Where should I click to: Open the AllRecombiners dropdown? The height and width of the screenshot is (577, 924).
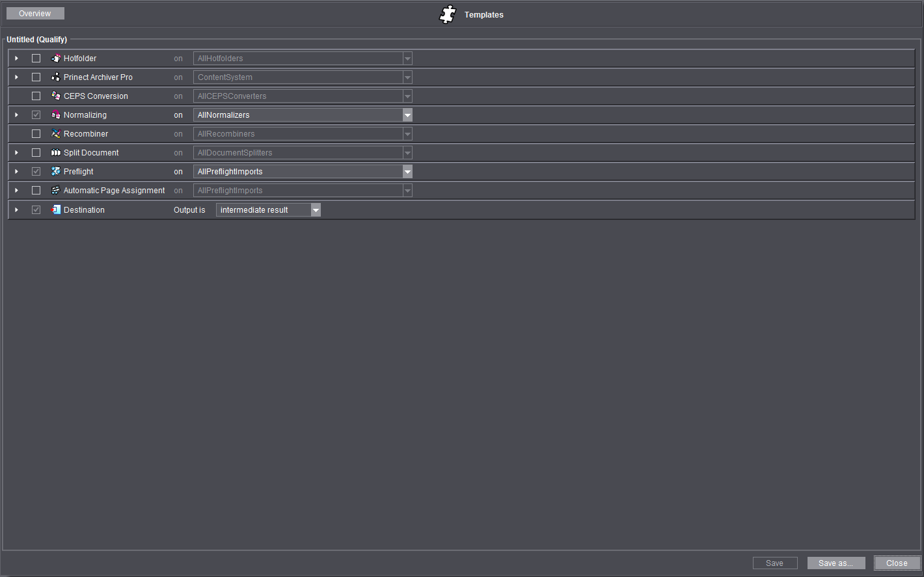coord(303,134)
